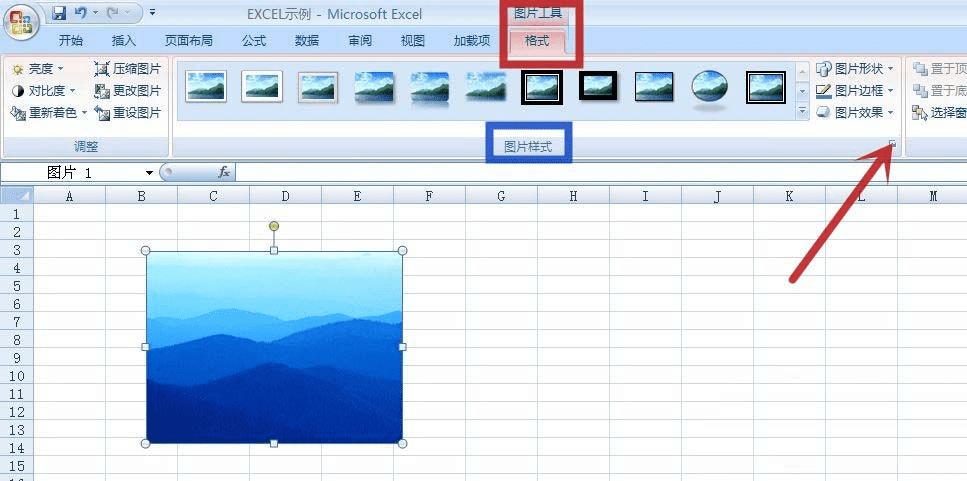Open the Undo history dropdown arrow

click(96, 12)
